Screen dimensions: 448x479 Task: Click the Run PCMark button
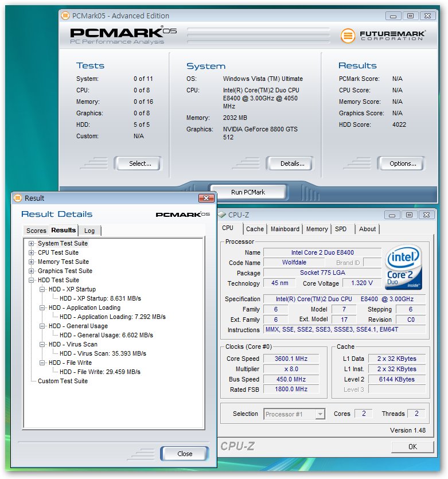click(x=248, y=192)
